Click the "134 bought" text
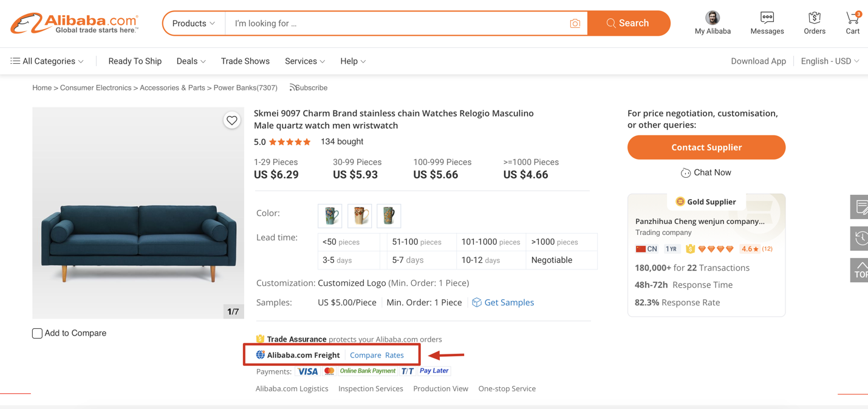Image resolution: width=868 pixels, height=409 pixels. pos(342,142)
